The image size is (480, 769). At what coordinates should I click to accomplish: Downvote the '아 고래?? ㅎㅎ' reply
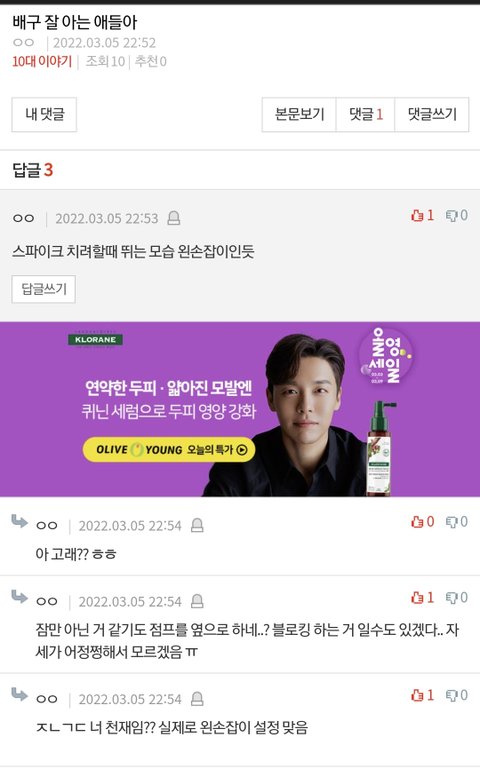pos(456,522)
